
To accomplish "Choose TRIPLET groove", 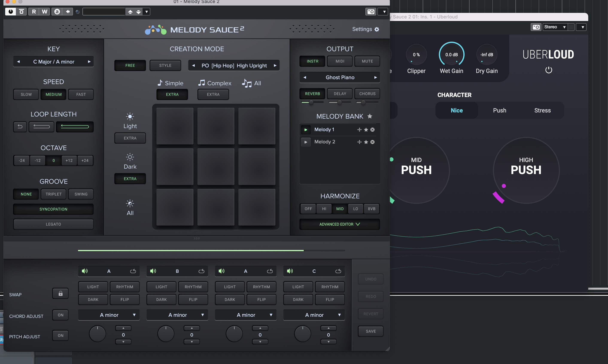I will point(53,194).
